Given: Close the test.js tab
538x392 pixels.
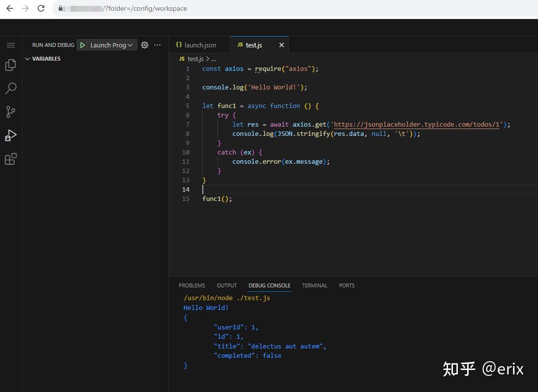Looking at the screenshot, I should pyautogui.click(x=281, y=45).
